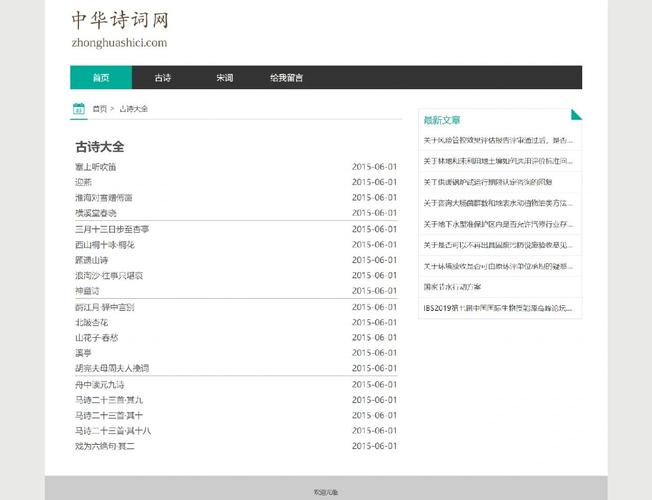Open the 首页 navigation tab
Image resolution: width=652 pixels, height=500 pixels.
101,77
